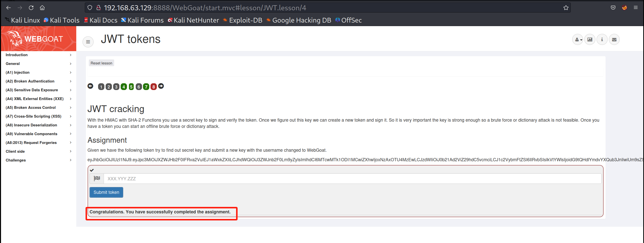
Task: Click the insecure connection padlock icon
Action: click(x=99, y=8)
